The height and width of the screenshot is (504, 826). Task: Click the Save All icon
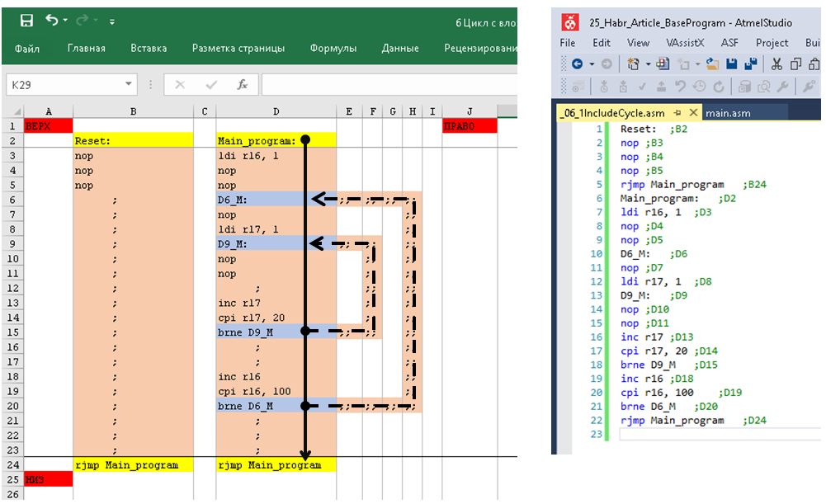751,64
